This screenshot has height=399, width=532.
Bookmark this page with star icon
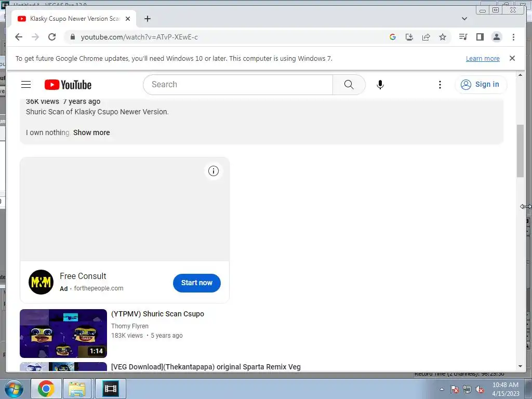click(443, 37)
